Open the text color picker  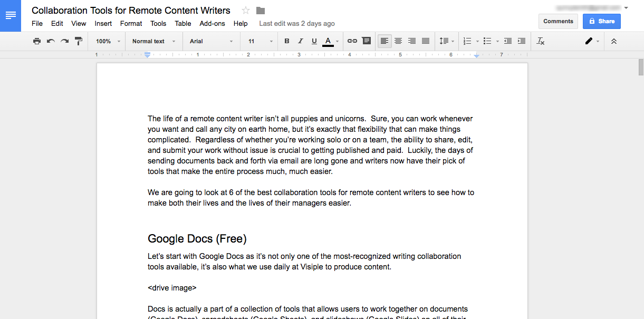(x=331, y=41)
